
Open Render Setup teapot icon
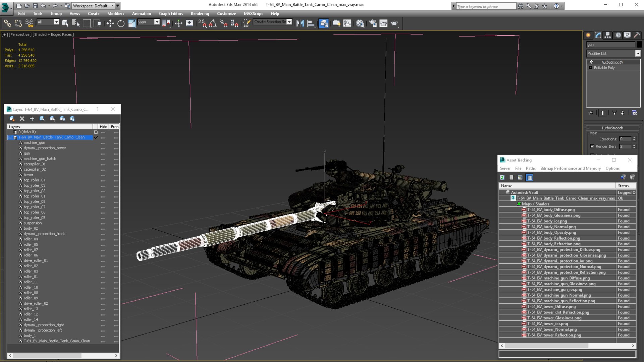click(x=373, y=23)
